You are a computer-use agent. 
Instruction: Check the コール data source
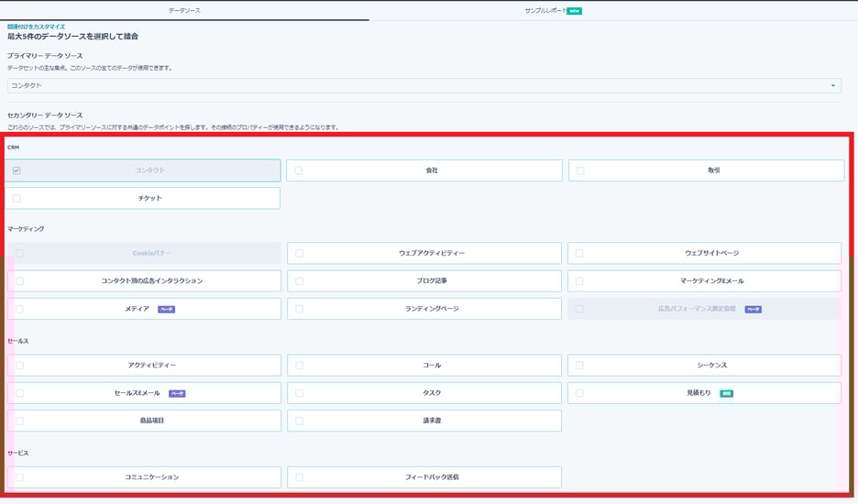300,365
